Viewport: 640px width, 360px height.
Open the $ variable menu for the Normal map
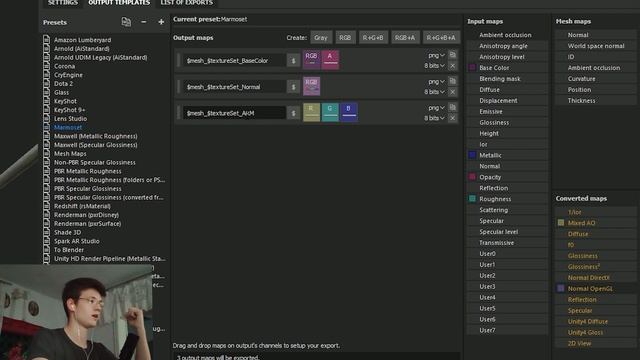(293, 87)
